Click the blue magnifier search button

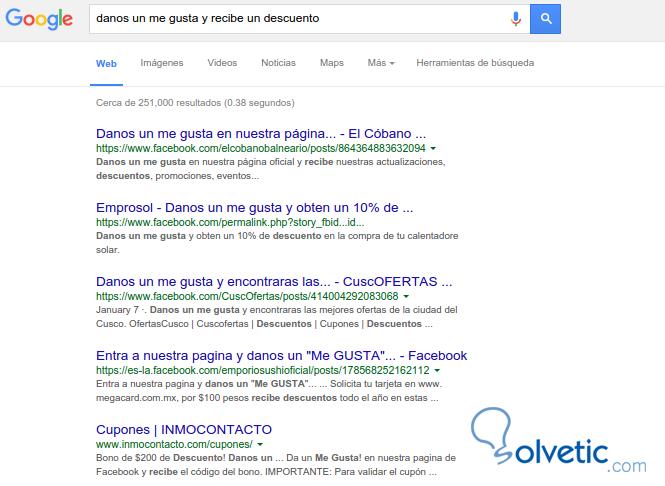pos(545,19)
